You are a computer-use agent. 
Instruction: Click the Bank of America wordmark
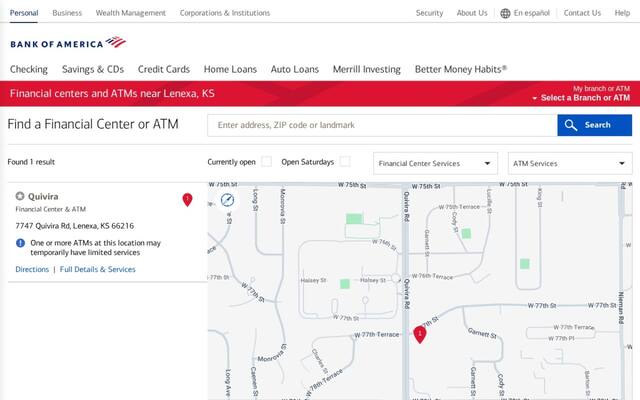[57, 44]
